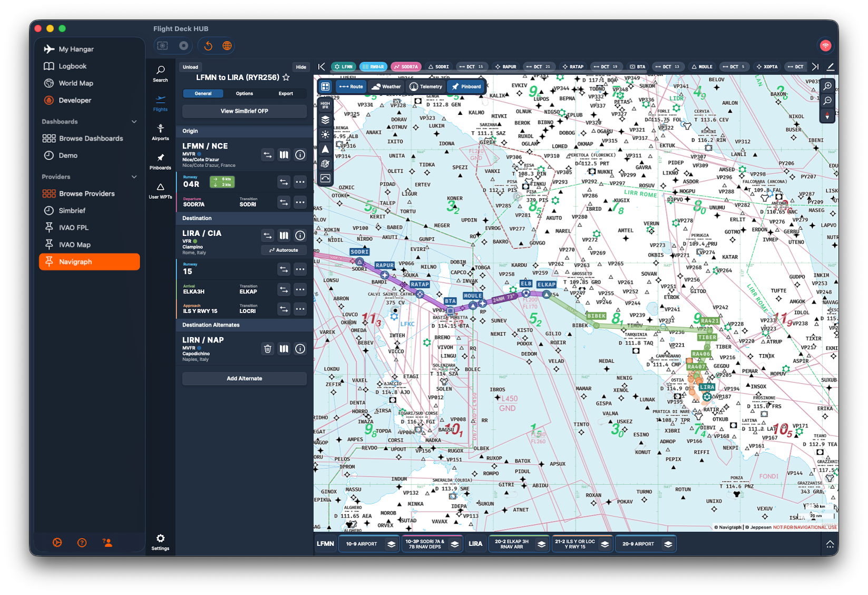Open Settings gear in the side rail
Viewport: 868px width, 595px height.
pyautogui.click(x=160, y=538)
